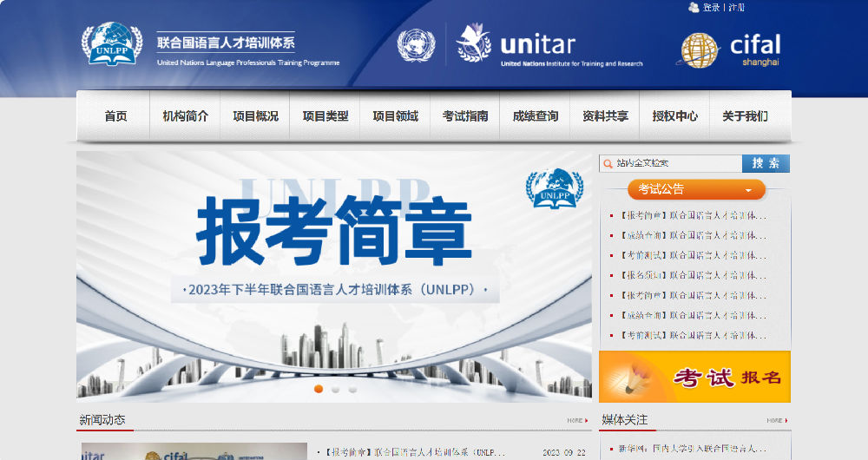The height and width of the screenshot is (460, 868).
Task: Expand the 考试公告 dropdown arrow
Action: click(748, 190)
